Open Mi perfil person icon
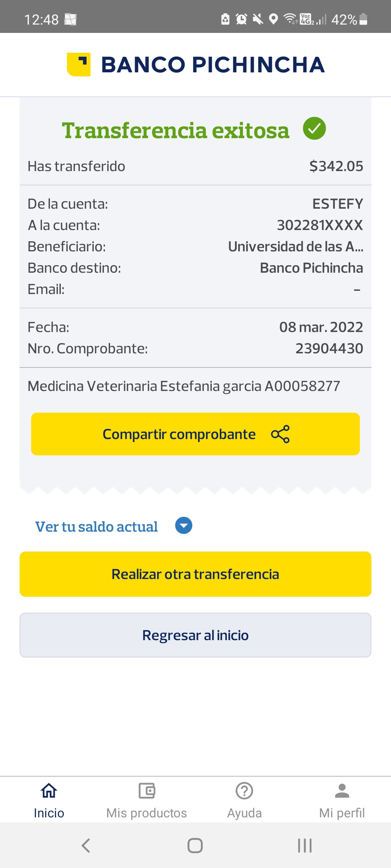 pyautogui.click(x=342, y=791)
